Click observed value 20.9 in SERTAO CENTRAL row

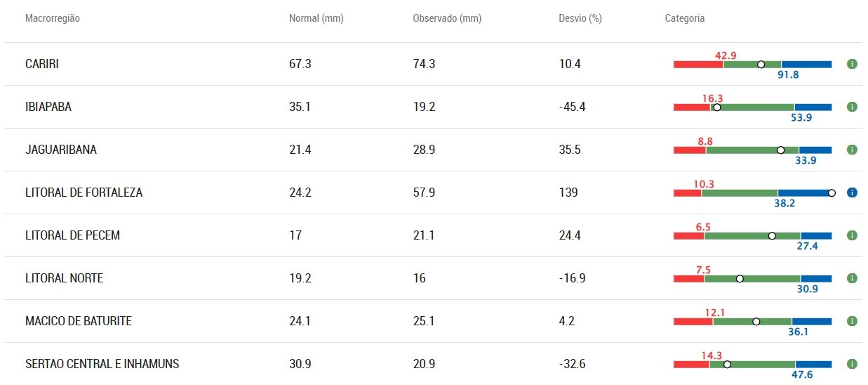(424, 364)
